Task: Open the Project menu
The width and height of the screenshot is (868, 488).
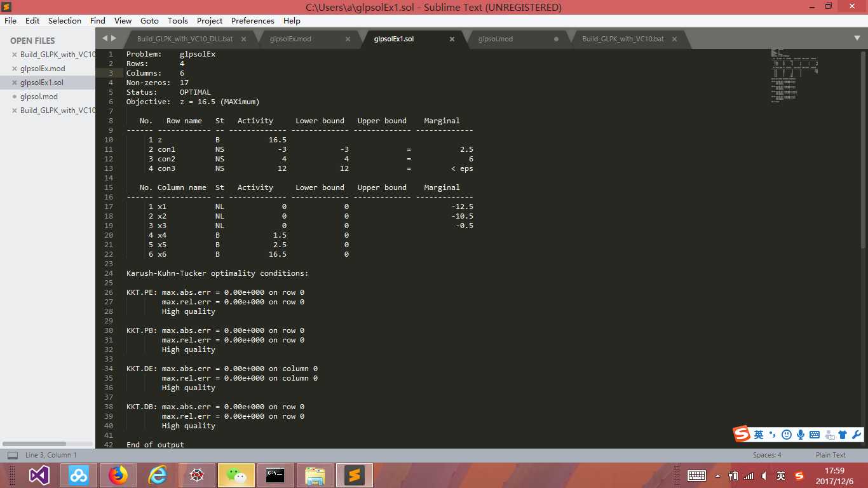Action: pos(210,21)
